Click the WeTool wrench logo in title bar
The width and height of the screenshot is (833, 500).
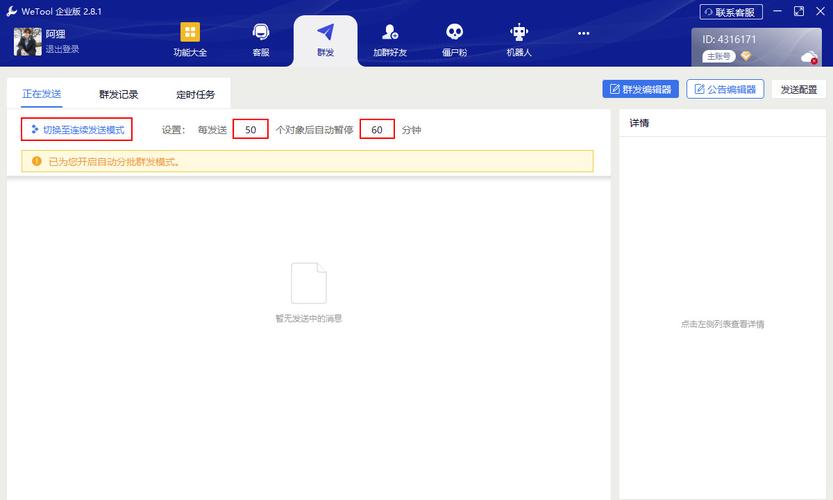12,11
